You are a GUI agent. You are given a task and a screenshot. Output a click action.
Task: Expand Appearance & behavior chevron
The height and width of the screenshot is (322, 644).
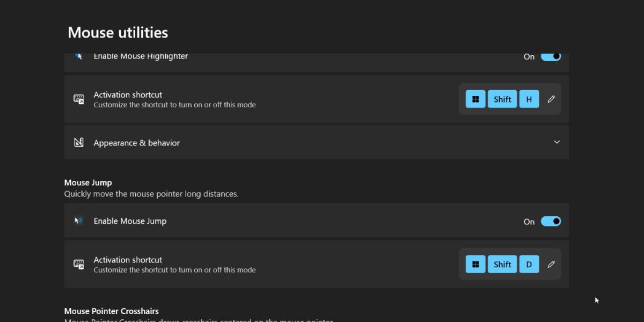(x=557, y=142)
